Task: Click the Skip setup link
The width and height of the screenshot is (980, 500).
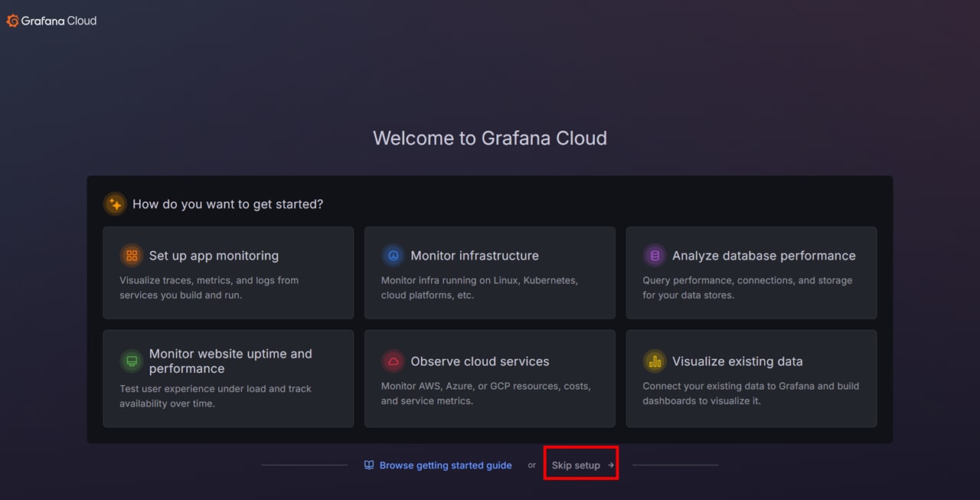Action: (x=576, y=466)
